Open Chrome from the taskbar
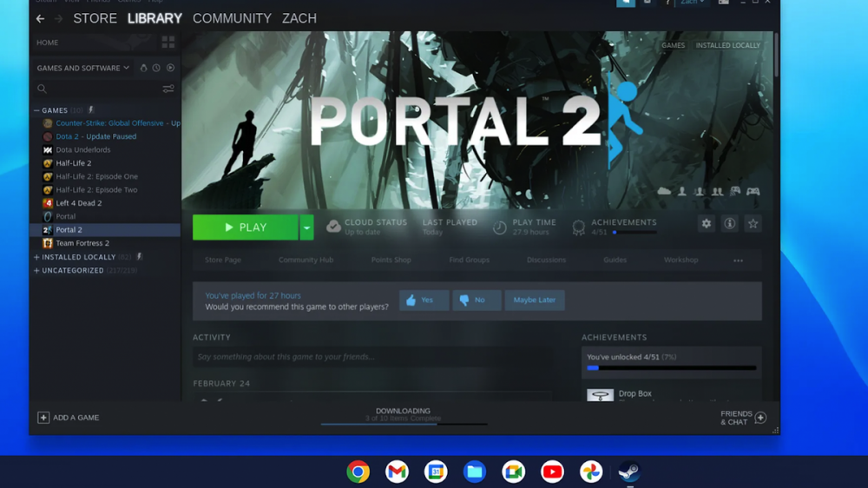868x488 pixels. pyautogui.click(x=358, y=472)
